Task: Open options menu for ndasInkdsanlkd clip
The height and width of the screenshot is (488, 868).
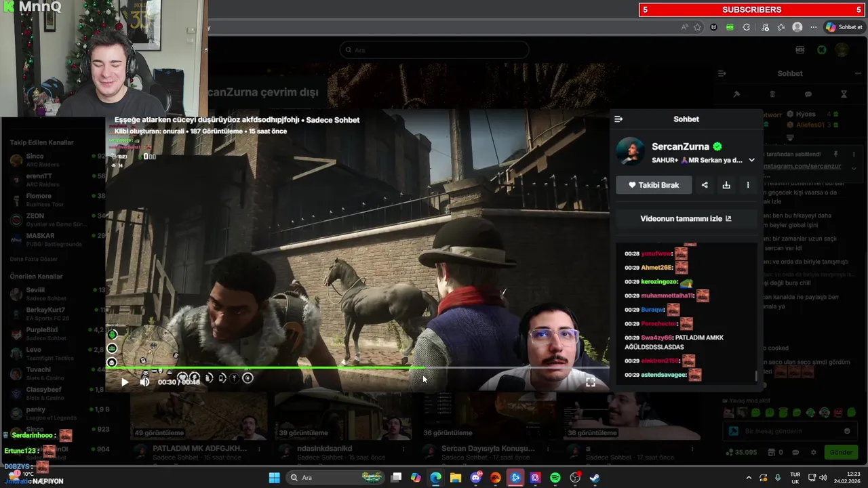Action: pos(404,449)
